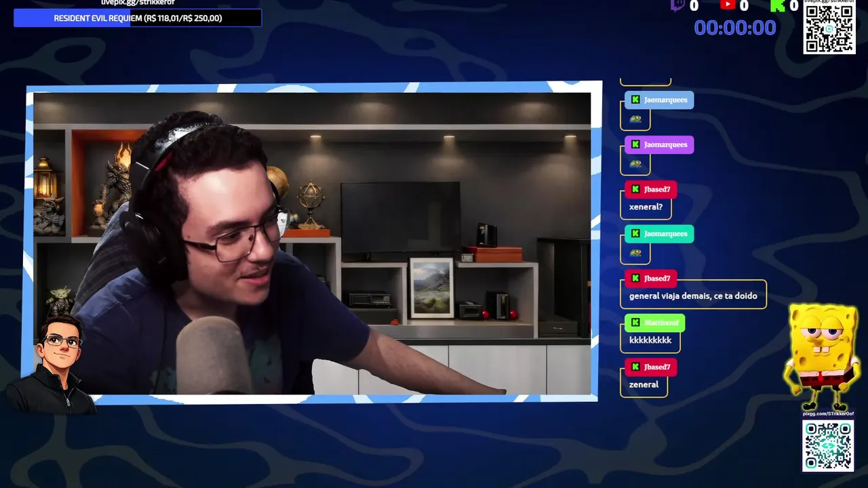Viewport: 868px width, 488px height.
Task: Click the Kick counter value 0
Action: coord(793,6)
